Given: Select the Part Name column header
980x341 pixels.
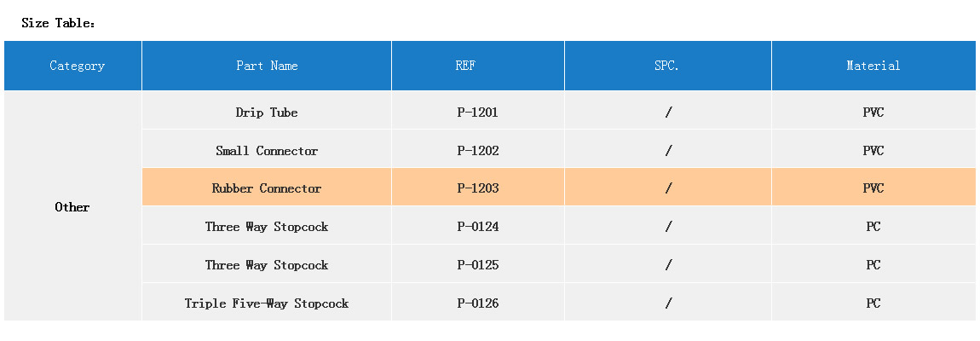Looking at the screenshot, I should pos(267,66).
